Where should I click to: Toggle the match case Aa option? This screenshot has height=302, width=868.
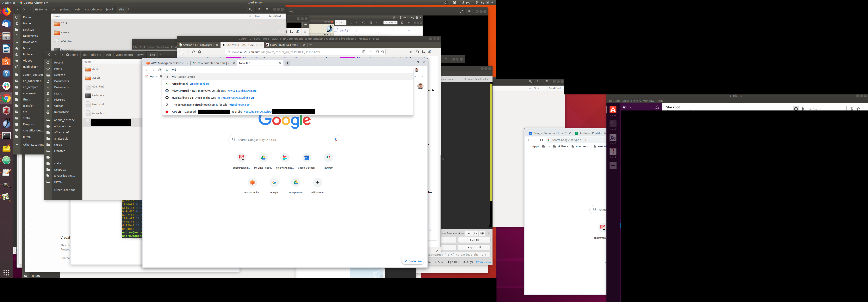click(475, 233)
